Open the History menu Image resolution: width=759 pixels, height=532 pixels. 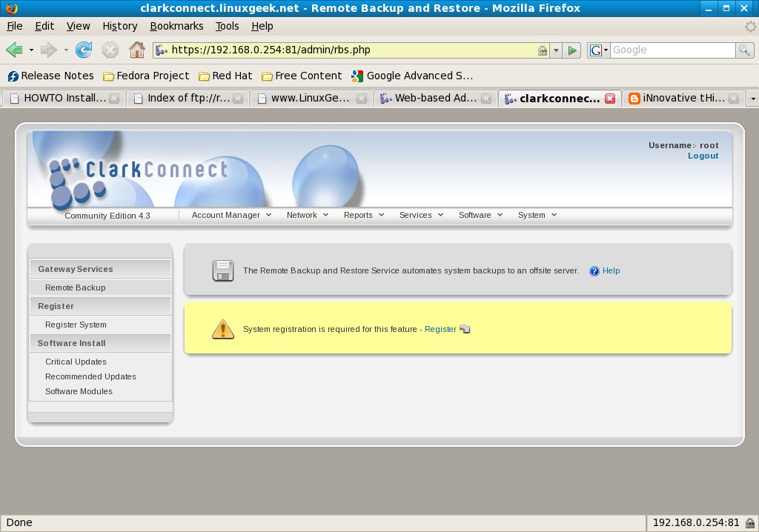120,26
